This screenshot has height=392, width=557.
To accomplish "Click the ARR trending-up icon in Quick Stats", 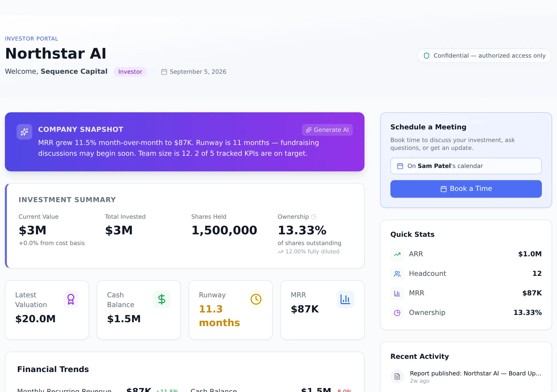I will tap(397, 254).
